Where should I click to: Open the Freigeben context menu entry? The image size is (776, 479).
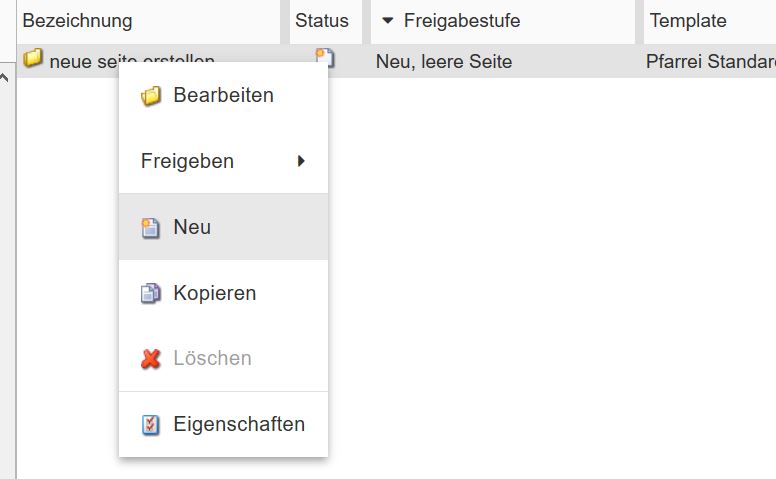(187, 161)
